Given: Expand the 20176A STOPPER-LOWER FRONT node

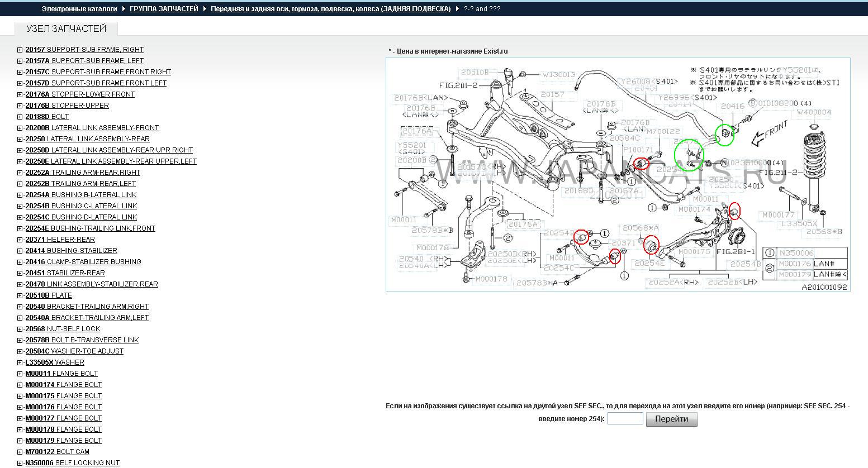Looking at the screenshot, I should [x=20, y=94].
